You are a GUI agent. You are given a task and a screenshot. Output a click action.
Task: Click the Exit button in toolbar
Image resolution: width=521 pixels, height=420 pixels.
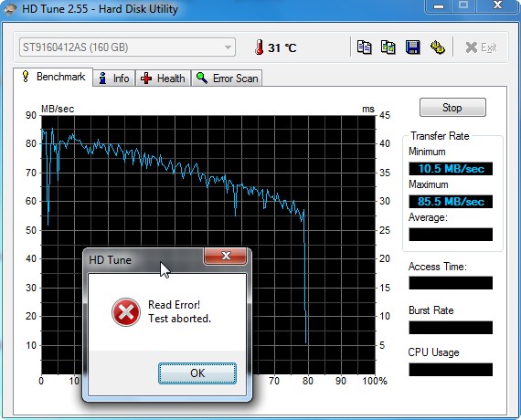[481, 47]
